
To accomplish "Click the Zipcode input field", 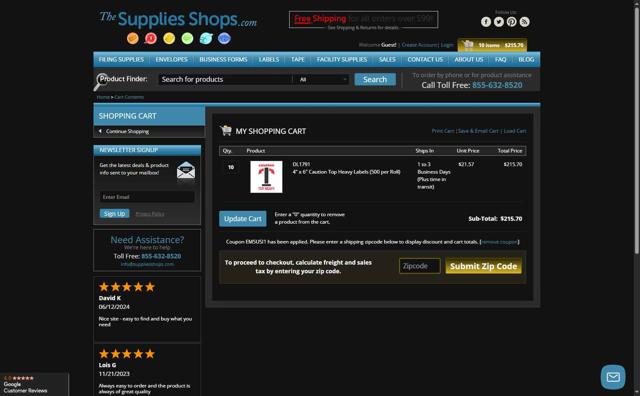I will pyautogui.click(x=420, y=266).
